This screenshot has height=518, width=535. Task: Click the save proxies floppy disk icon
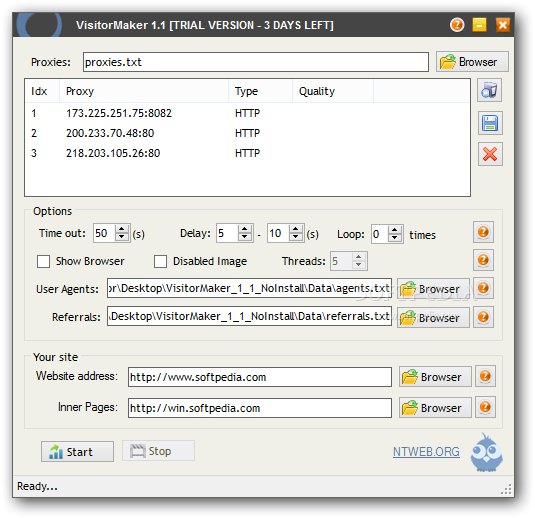490,123
